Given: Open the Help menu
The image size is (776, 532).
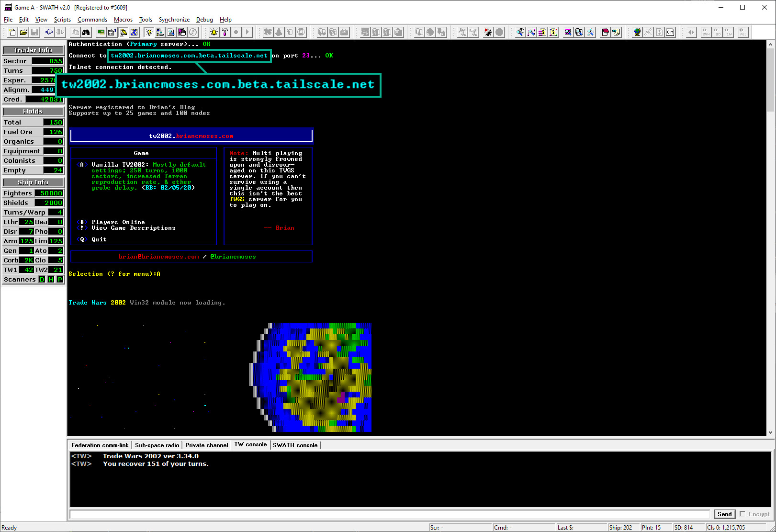Looking at the screenshot, I should [225, 20].
